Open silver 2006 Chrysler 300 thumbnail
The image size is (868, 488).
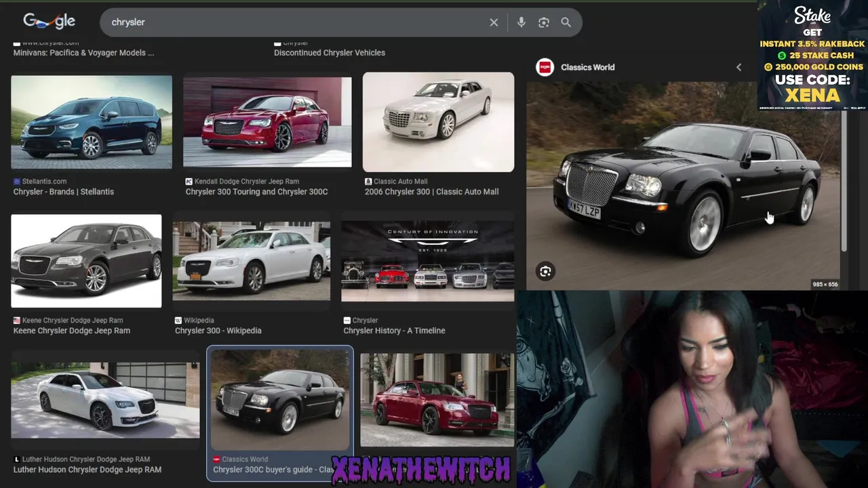pyautogui.click(x=438, y=122)
